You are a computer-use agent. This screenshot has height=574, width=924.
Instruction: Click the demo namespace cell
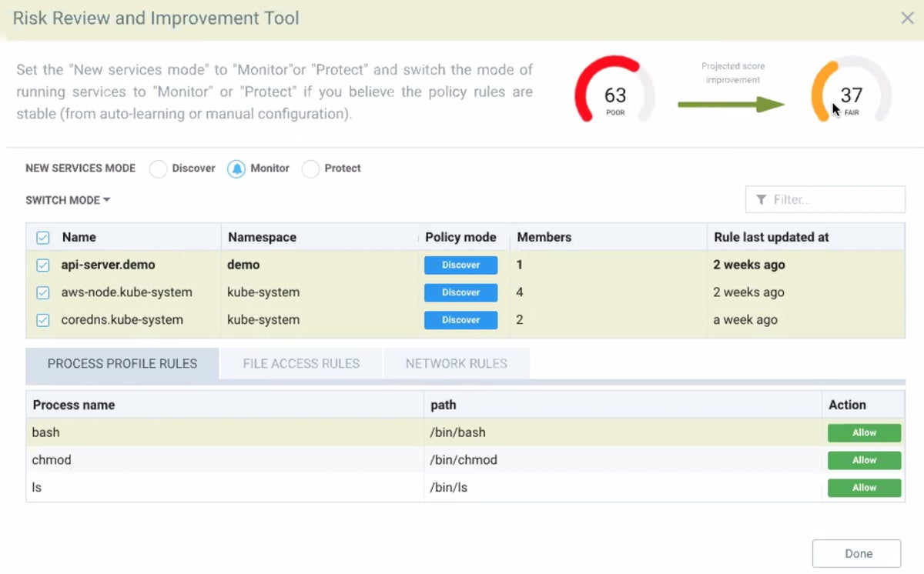(x=243, y=265)
